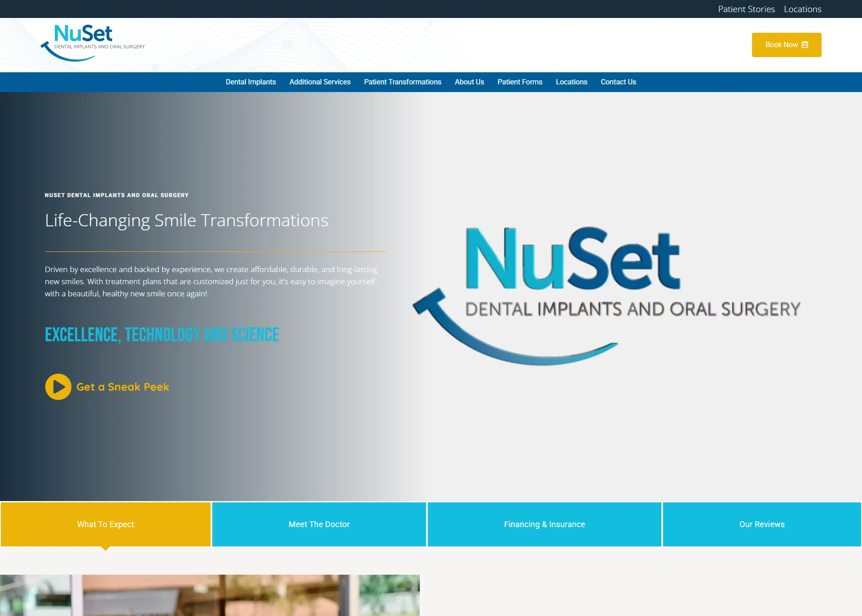Go to Contact Us page
Image resolution: width=862 pixels, height=616 pixels.
coord(618,82)
